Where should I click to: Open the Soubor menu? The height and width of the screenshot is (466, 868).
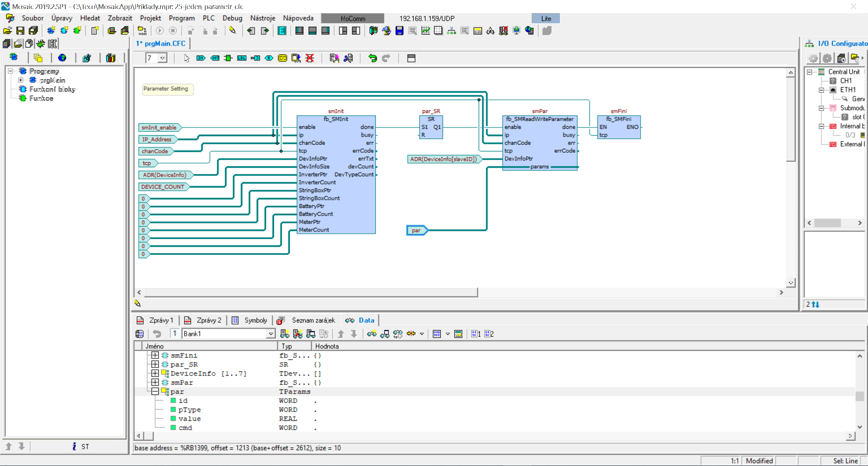33,18
